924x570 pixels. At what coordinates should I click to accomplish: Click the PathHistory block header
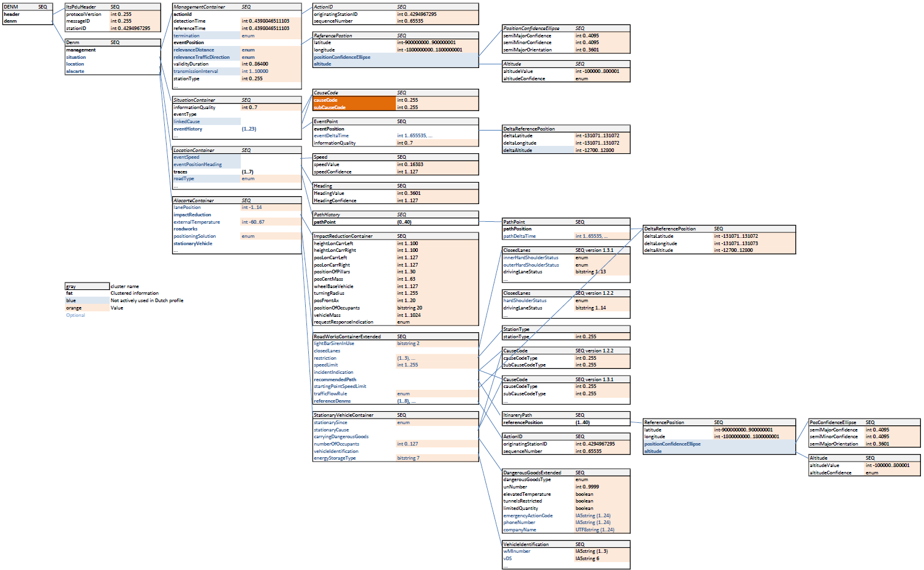327,215
